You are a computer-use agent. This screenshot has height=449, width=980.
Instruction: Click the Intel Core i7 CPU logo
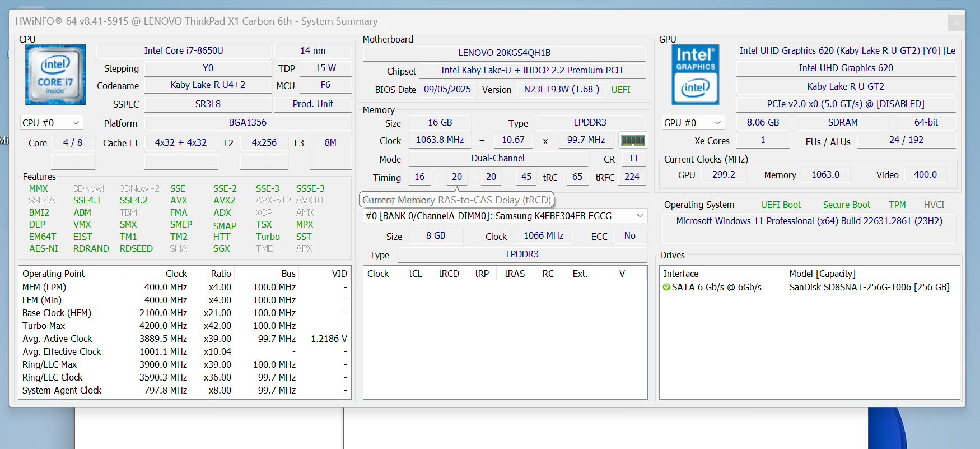tap(55, 75)
